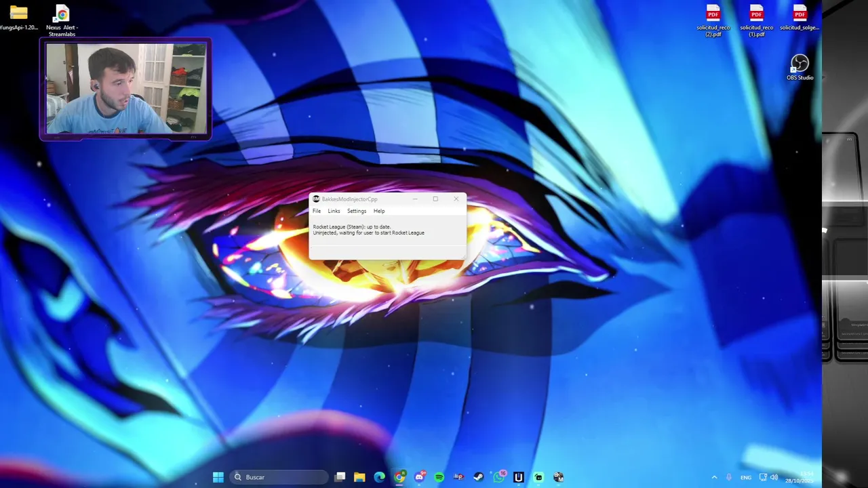868x488 pixels.
Task: Open Discord from the taskbar
Action: click(x=419, y=477)
